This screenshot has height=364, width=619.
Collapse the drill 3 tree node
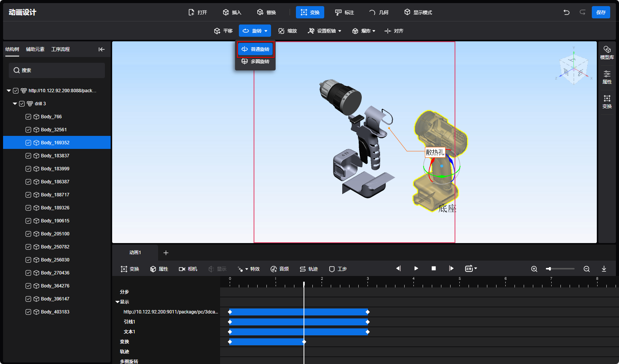coord(15,104)
